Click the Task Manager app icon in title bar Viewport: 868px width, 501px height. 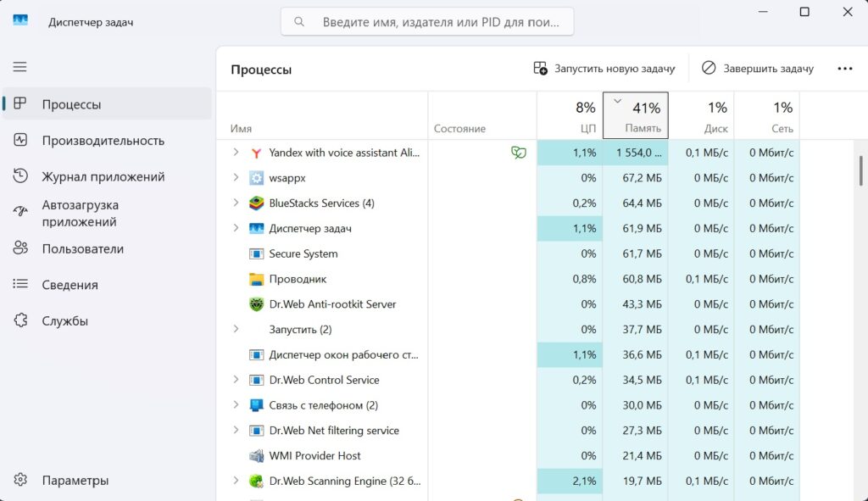tap(20, 21)
